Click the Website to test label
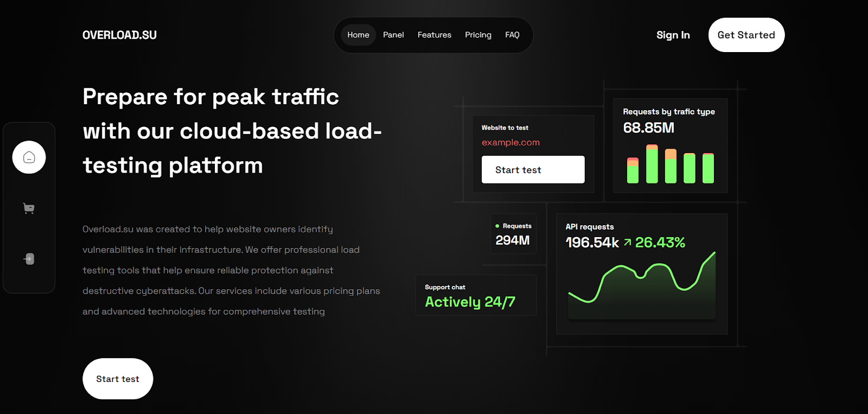The width and height of the screenshot is (868, 414). coord(505,128)
